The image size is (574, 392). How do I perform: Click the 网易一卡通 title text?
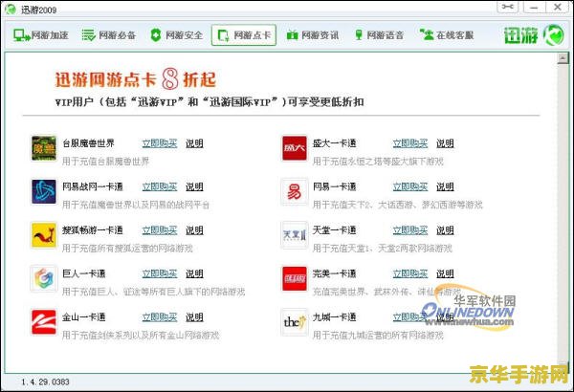(x=334, y=186)
